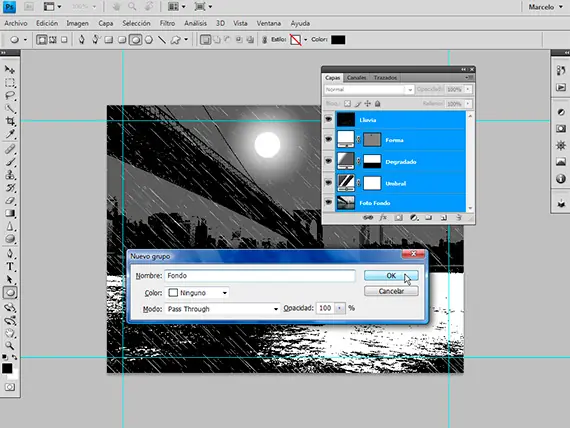This screenshot has height=428, width=570.
Task: Select the Crop tool
Action: pyautogui.click(x=10, y=121)
